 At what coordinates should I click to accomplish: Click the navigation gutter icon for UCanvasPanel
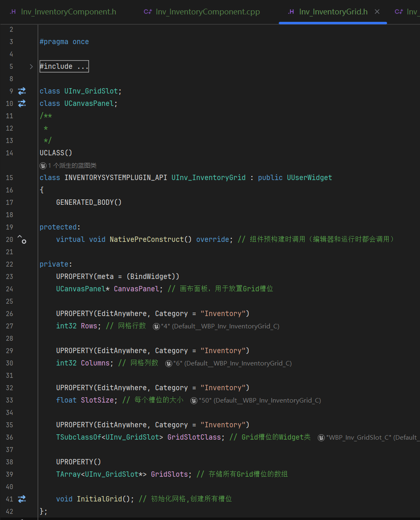(22, 103)
